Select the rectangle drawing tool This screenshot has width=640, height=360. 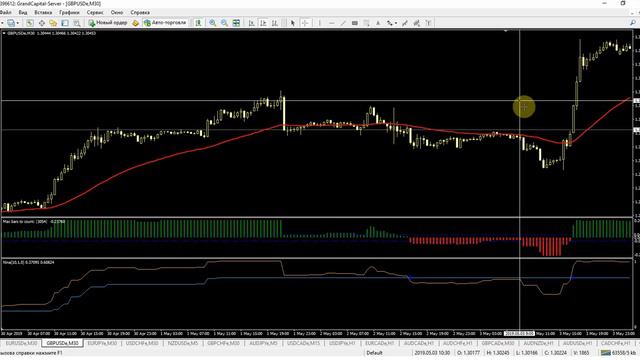point(355,23)
